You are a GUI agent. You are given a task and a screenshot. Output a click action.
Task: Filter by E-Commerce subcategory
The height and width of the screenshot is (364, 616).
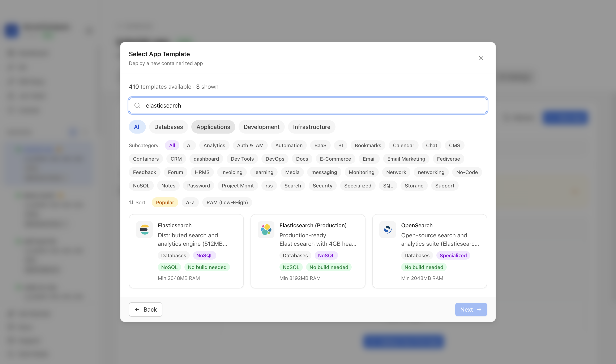pyautogui.click(x=335, y=159)
